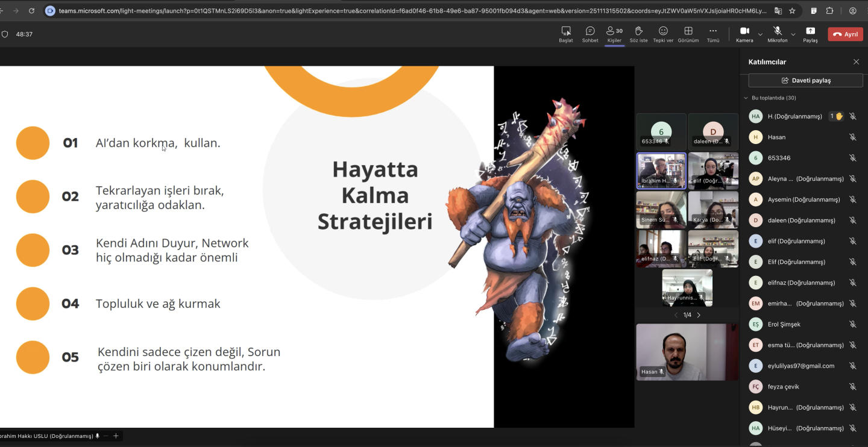Open the Sohbet chat panel
This screenshot has height=447, width=868.
[x=590, y=34]
